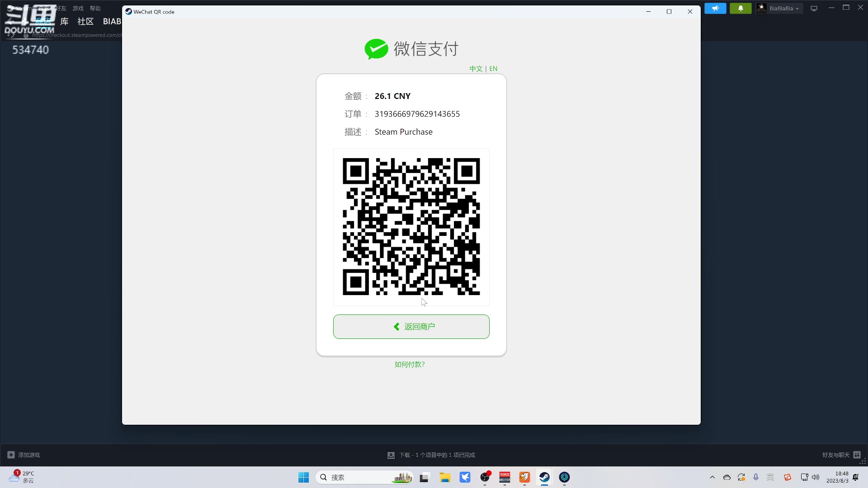The height and width of the screenshot is (488, 868).
Task: Click the Steam Purchase description text
Action: click(404, 132)
